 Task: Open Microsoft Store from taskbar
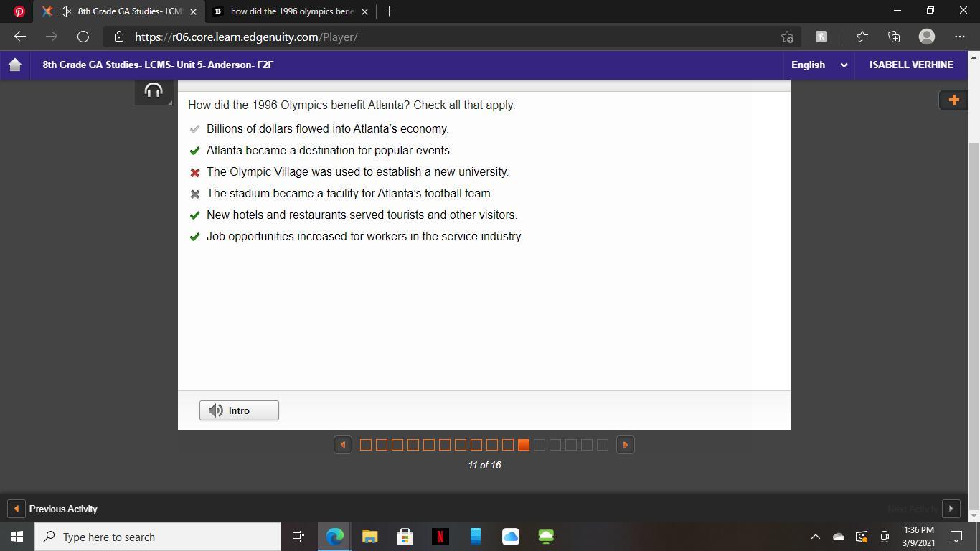coord(405,537)
